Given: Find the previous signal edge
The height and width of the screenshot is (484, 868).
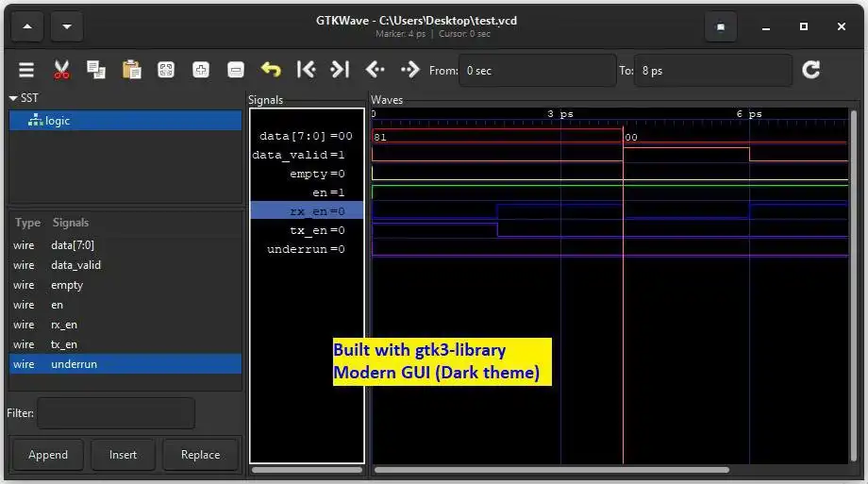Looking at the screenshot, I should [x=375, y=70].
